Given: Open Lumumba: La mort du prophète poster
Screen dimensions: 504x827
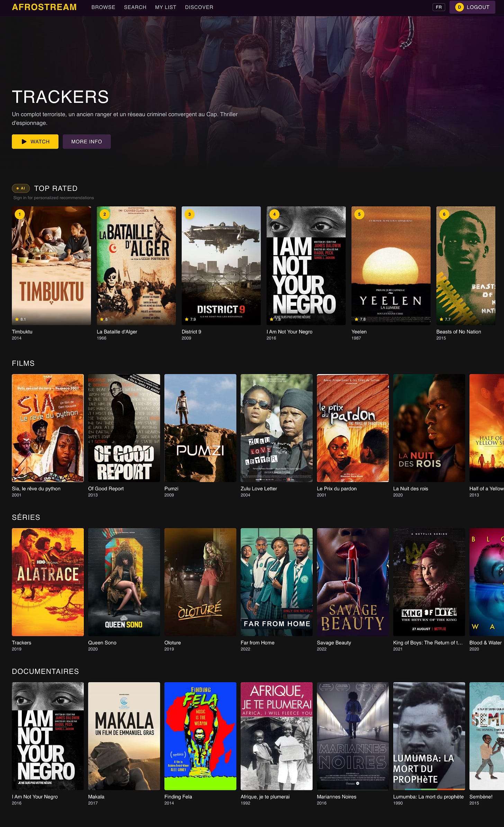Looking at the screenshot, I should [429, 736].
